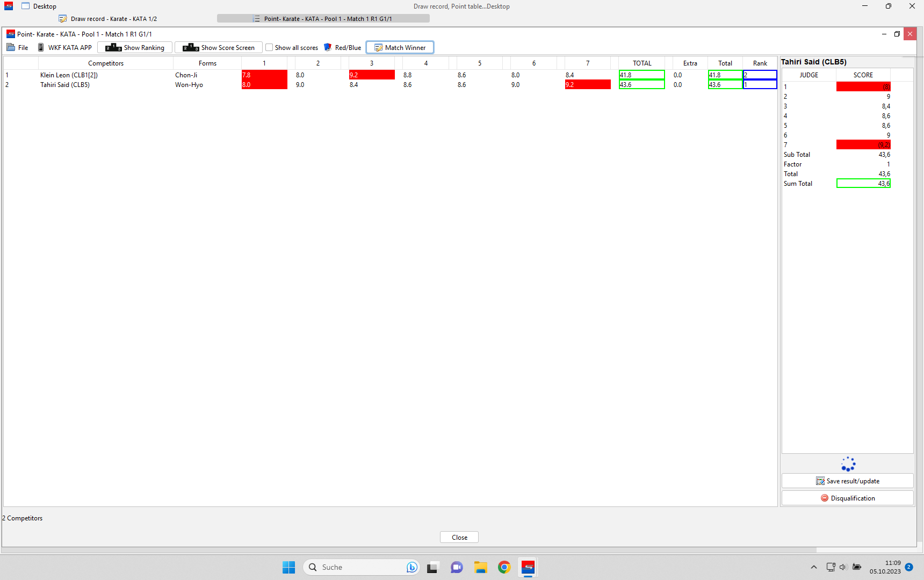924x580 pixels.
Task: Click the horizontal scrollbar at window bottom
Action: 409,550
